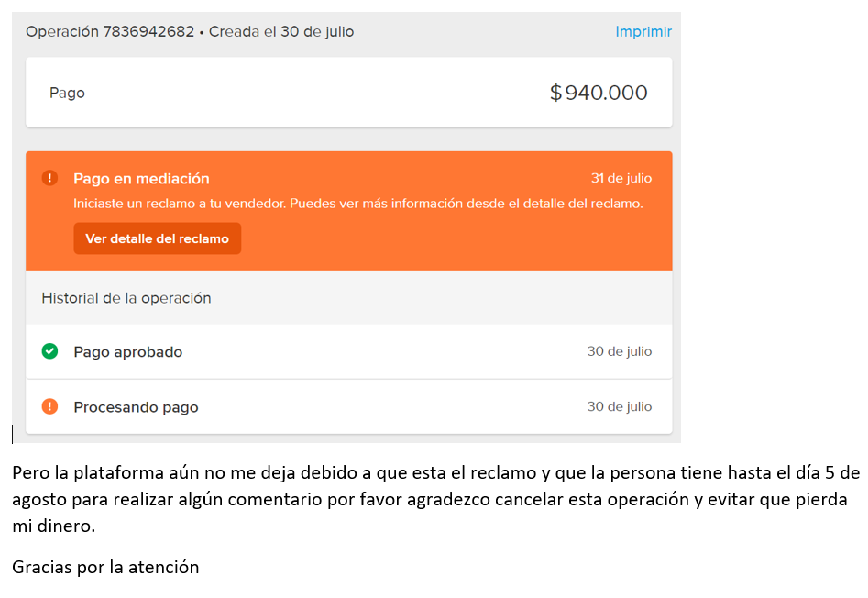Image resolution: width=868 pixels, height=598 pixels.
Task: Click the 30 de julio date beside Procesando pago
Action: 620,406
